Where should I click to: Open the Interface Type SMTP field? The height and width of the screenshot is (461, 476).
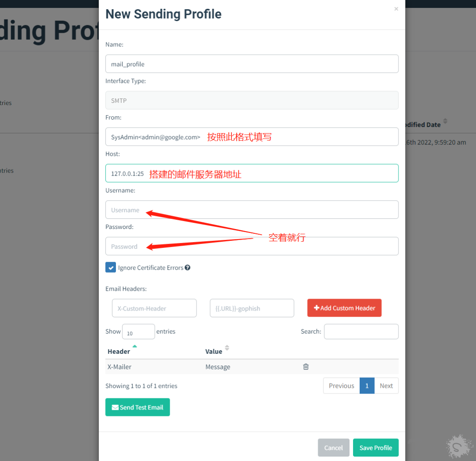coord(252,100)
